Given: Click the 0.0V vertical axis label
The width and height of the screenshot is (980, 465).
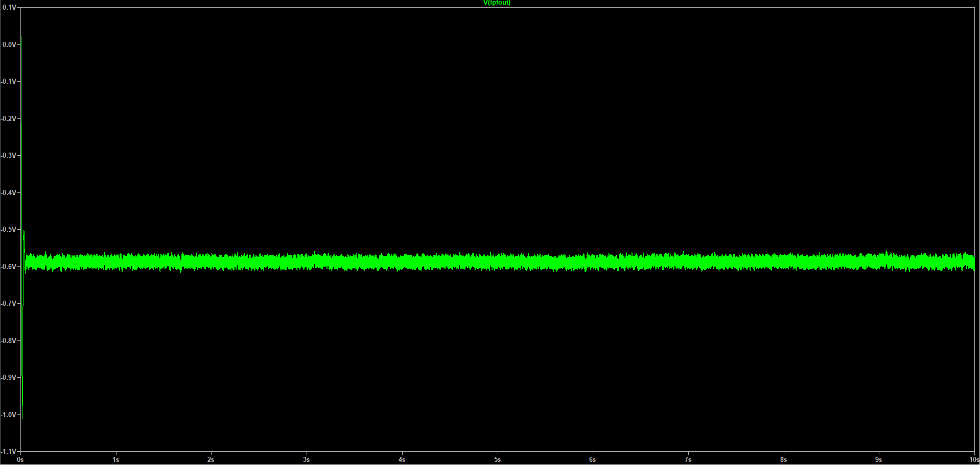Looking at the screenshot, I should coord(9,44).
